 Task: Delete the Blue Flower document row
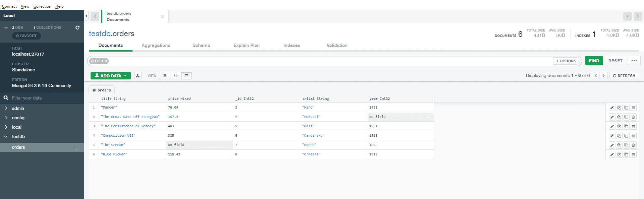tap(633, 154)
